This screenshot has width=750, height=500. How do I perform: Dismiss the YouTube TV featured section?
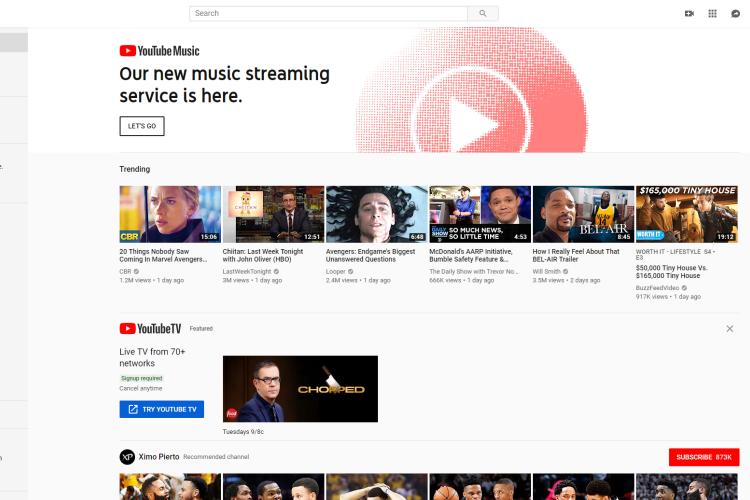point(729,329)
